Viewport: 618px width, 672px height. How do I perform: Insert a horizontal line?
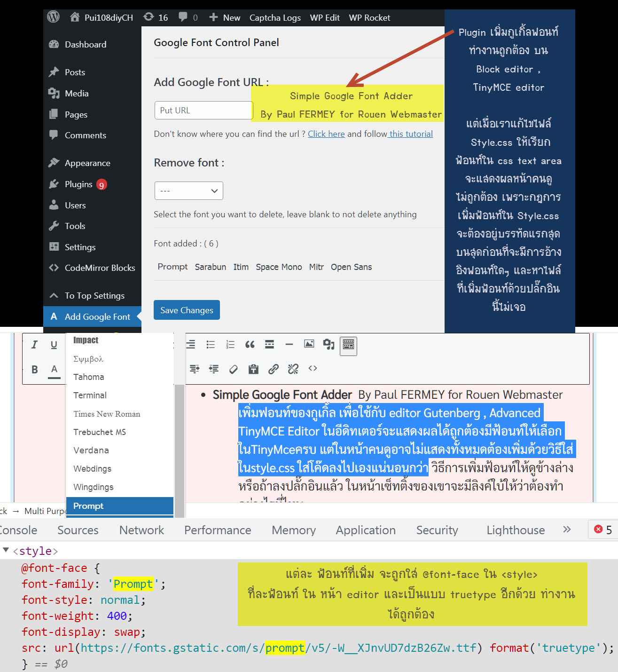(289, 345)
